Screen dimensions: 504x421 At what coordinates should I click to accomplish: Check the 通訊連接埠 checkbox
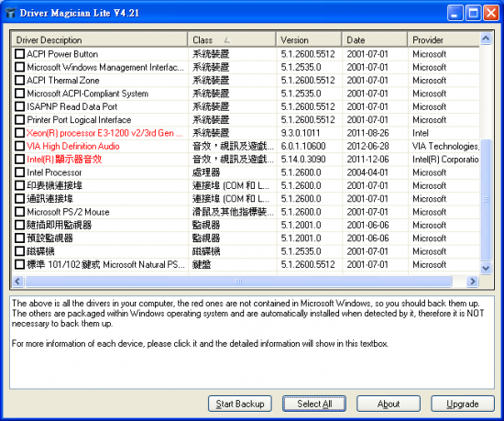(19, 199)
